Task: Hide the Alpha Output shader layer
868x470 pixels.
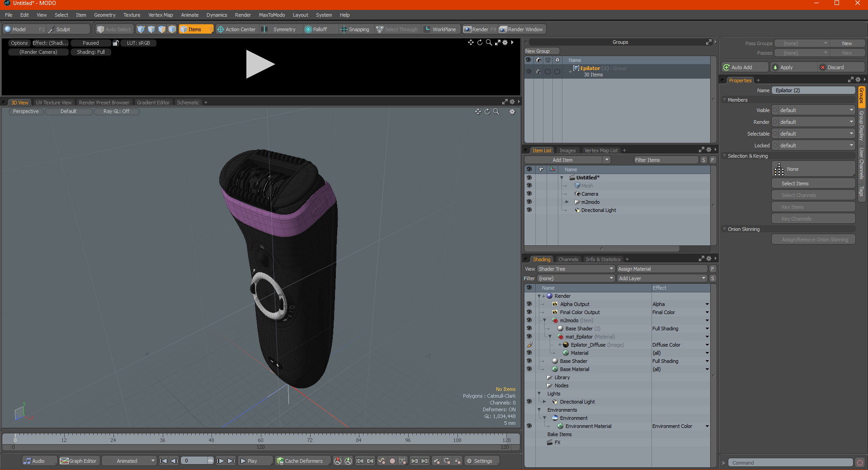Action: 529,304
